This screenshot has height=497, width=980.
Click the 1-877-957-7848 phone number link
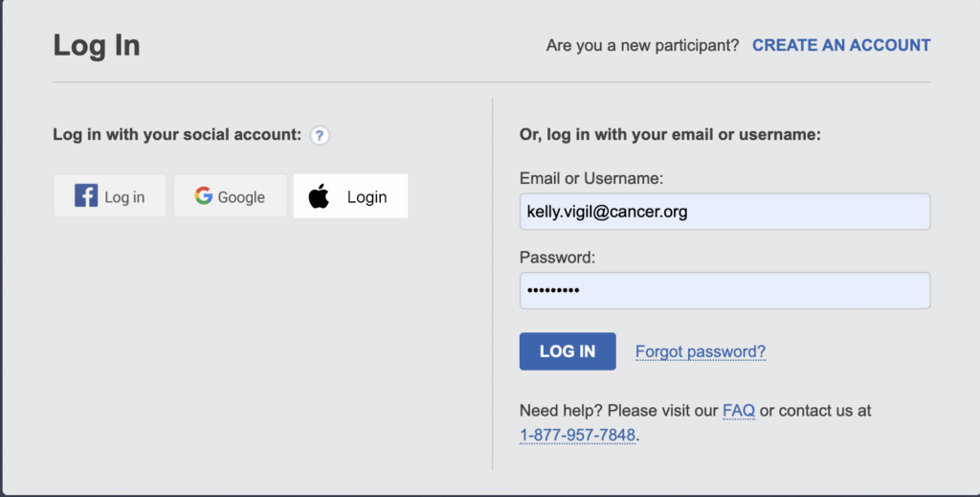pyautogui.click(x=577, y=435)
